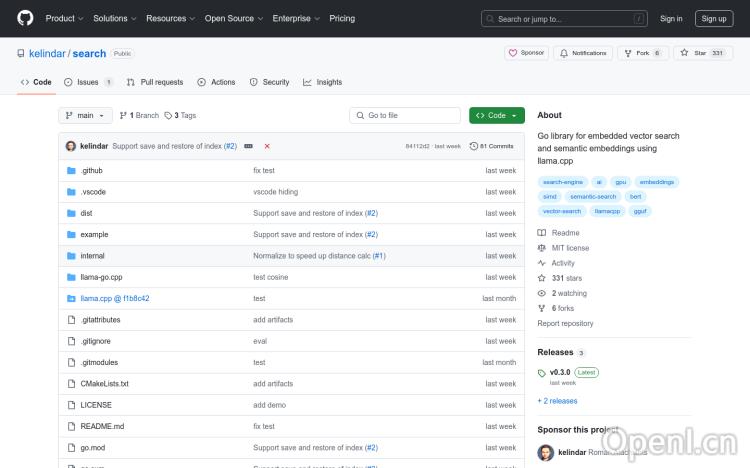Click the GitHub logo icon

pos(25,18)
